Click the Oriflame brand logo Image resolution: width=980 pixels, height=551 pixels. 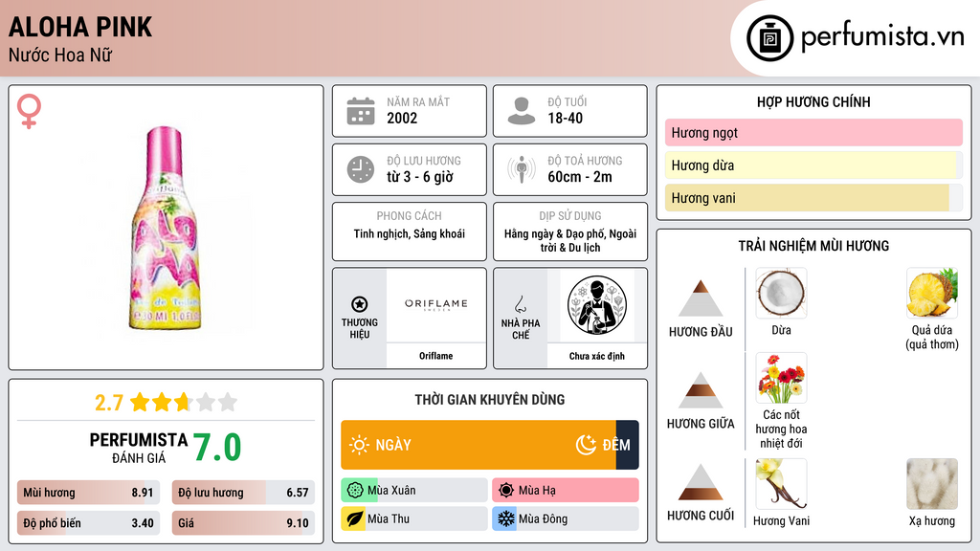[435, 304]
